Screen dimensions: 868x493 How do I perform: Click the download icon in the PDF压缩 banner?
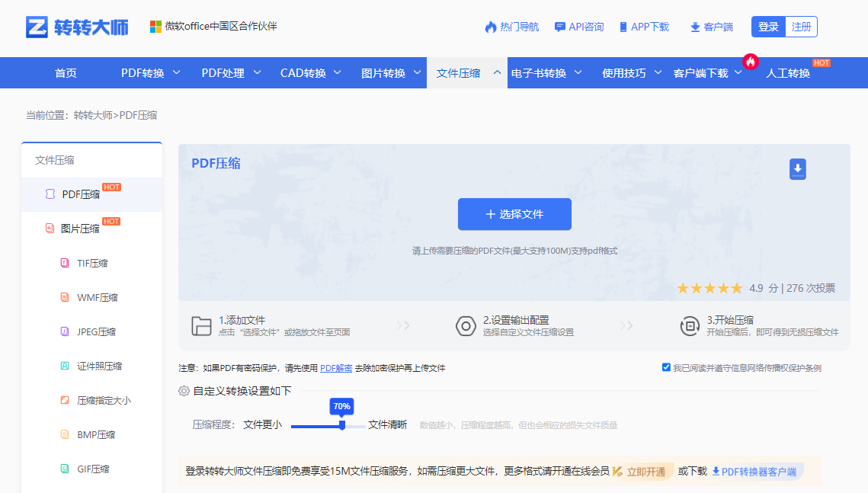(x=797, y=169)
